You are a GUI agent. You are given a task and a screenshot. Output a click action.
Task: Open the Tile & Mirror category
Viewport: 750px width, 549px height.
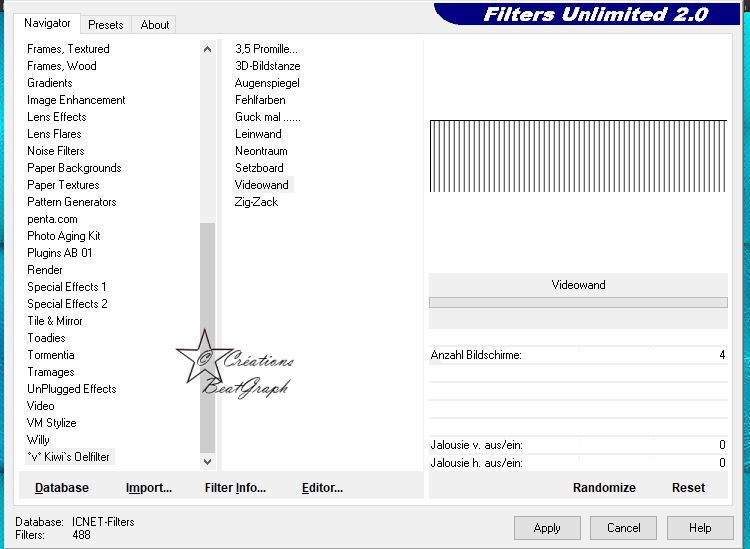tap(55, 321)
